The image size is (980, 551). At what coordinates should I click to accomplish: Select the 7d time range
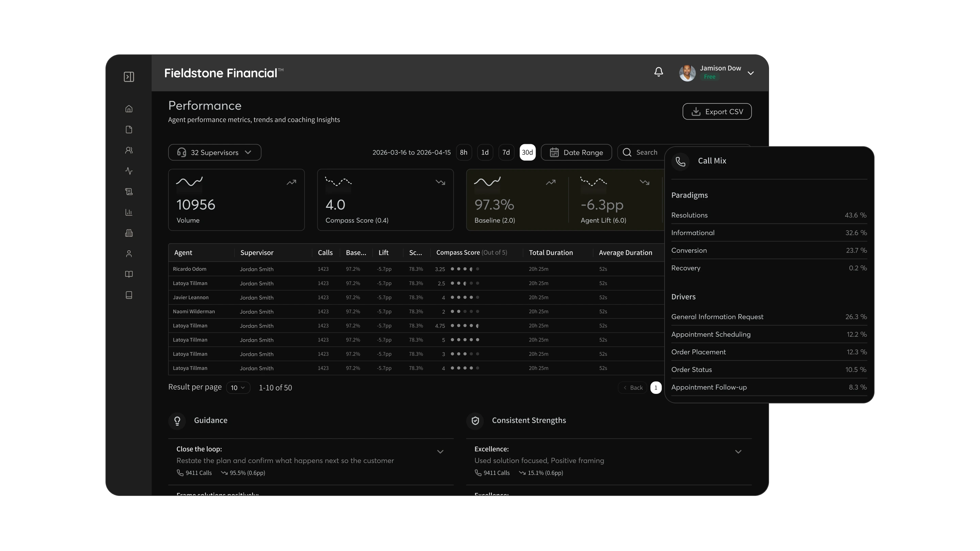pyautogui.click(x=506, y=152)
